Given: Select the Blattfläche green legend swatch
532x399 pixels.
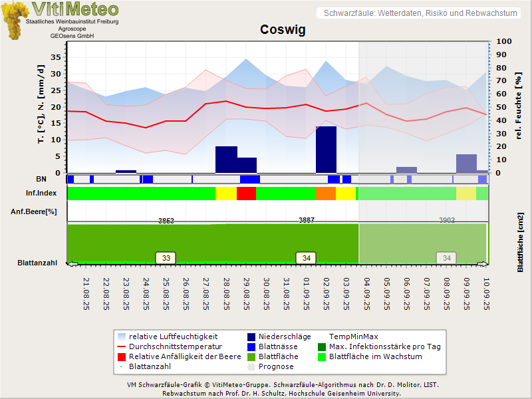Looking at the screenshot, I should [251, 356].
